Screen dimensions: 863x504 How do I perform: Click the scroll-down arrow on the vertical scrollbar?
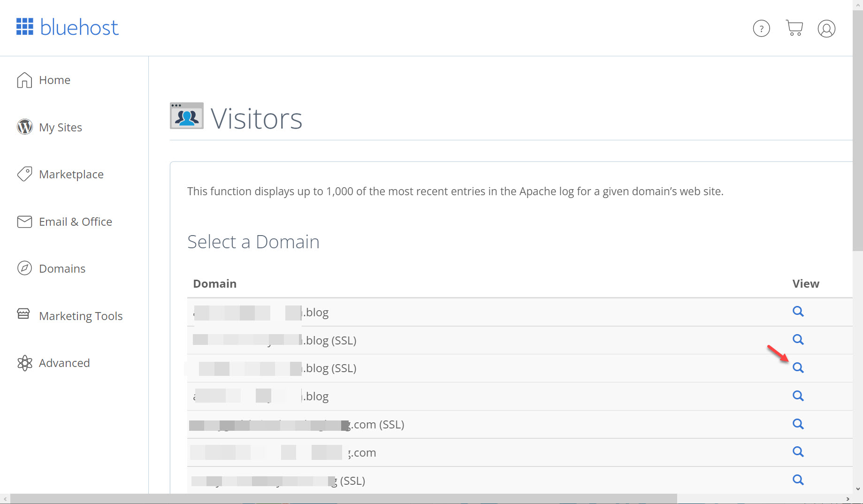coord(858,489)
